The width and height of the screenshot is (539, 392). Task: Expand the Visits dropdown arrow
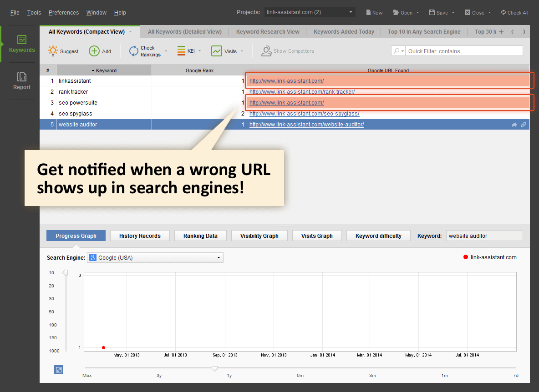(242, 51)
